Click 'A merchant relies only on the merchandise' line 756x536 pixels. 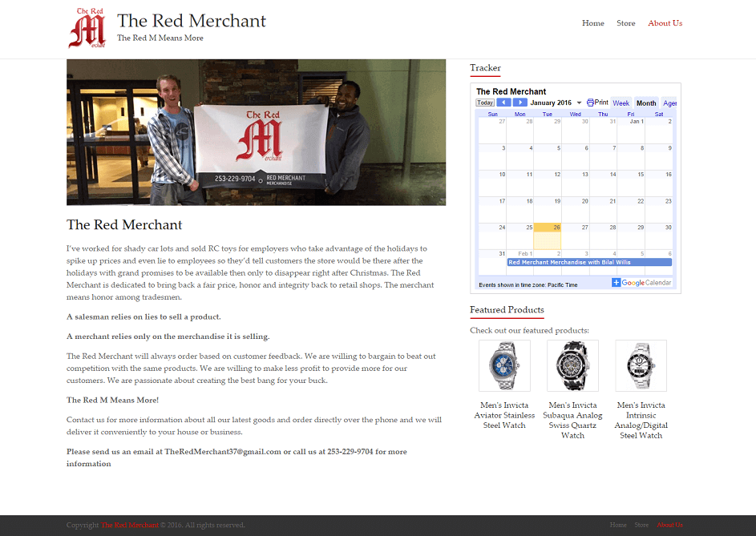pyautogui.click(x=168, y=337)
